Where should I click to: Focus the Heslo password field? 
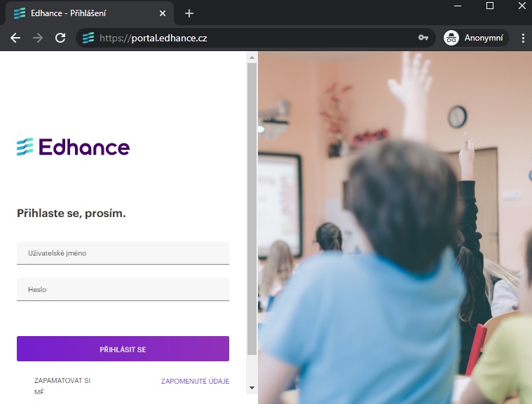pyautogui.click(x=123, y=289)
